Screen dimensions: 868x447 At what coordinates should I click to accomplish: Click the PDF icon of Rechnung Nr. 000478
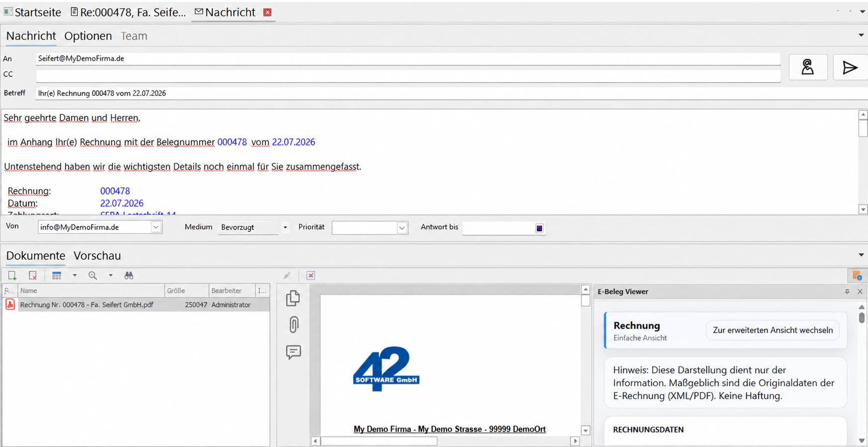(10, 304)
